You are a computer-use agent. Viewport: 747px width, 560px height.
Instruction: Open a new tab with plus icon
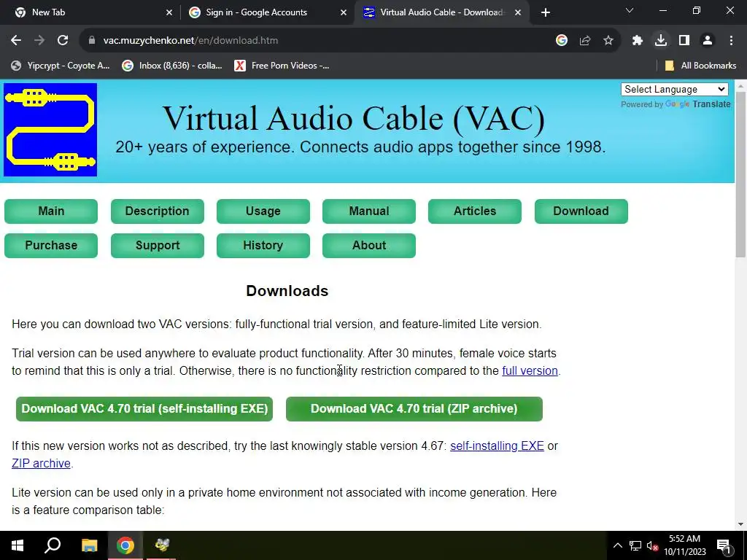click(546, 12)
